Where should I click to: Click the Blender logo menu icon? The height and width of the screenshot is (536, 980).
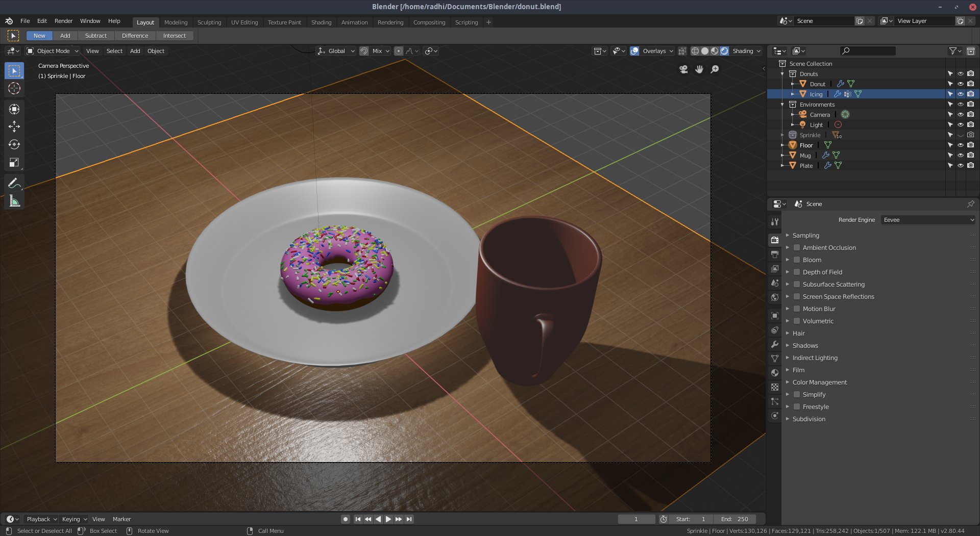point(9,21)
